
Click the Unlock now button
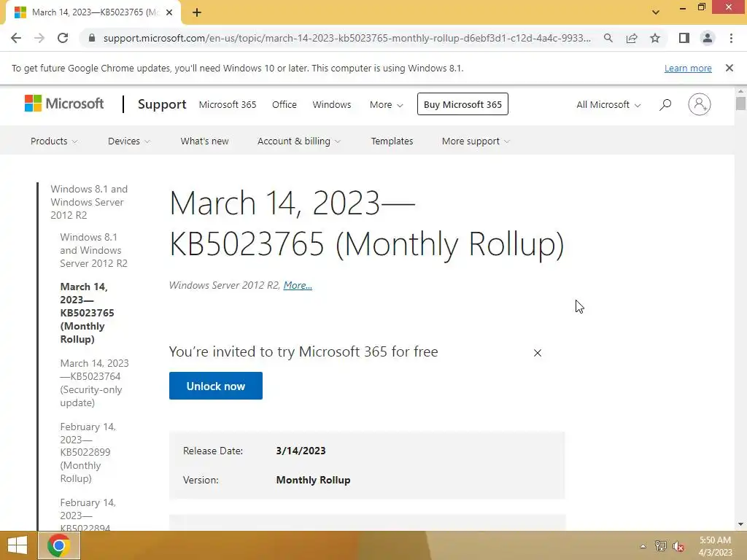tap(215, 386)
